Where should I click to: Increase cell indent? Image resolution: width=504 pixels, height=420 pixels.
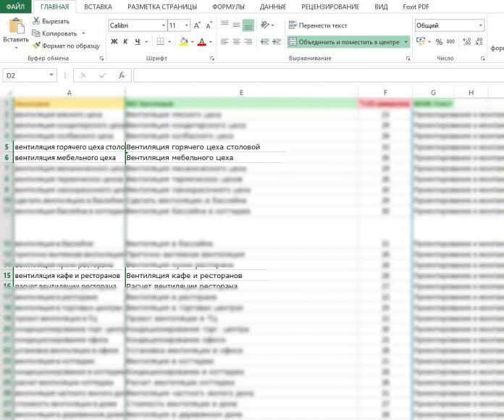click(277, 42)
